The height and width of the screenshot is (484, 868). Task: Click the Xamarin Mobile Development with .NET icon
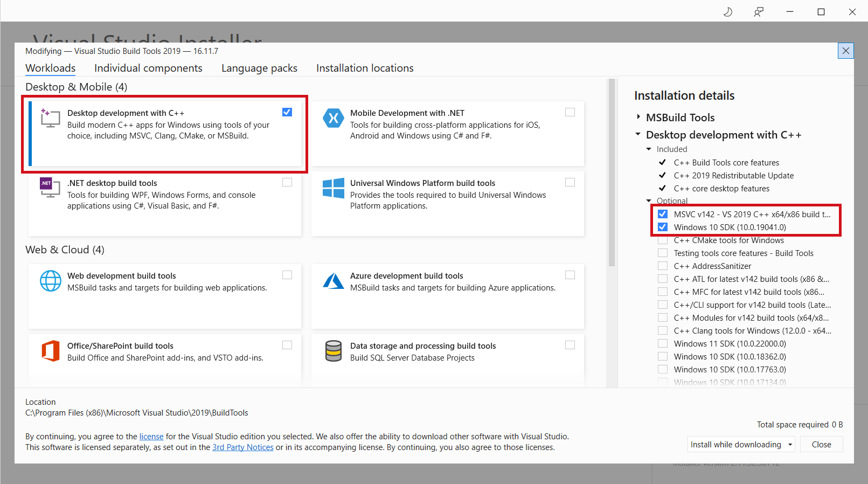(x=333, y=118)
